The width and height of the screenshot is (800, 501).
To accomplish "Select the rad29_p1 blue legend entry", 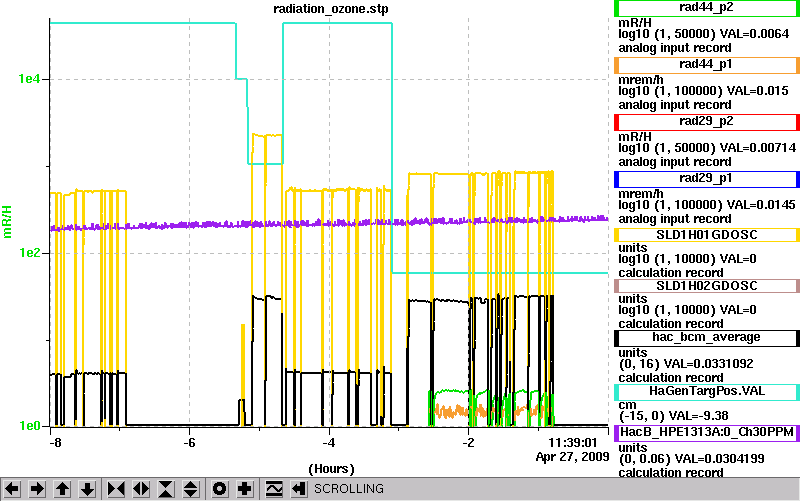I will [706, 179].
